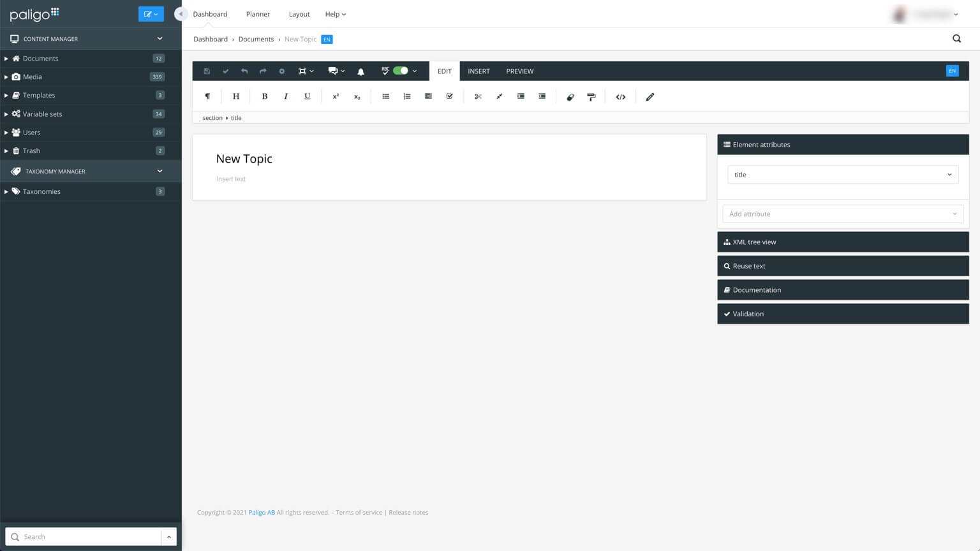The width and height of the screenshot is (980, 551).
Task: Insert a bulleted list
Action: tap(385, 96)
